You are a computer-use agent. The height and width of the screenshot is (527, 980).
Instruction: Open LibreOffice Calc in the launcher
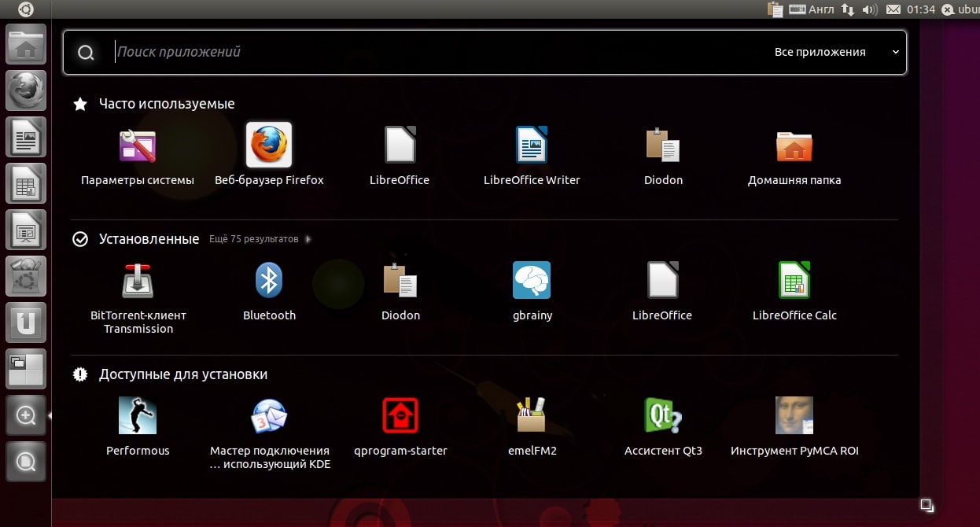pyautogui.click(x=27, y=184)
